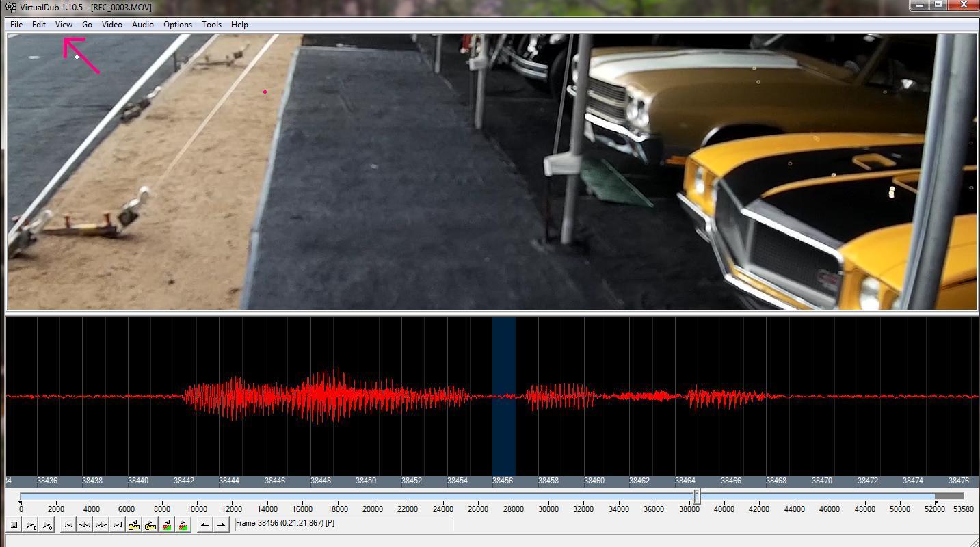Open the Edit menu
The width and height of the screenshot is (980, 547).
pos(39,25)
